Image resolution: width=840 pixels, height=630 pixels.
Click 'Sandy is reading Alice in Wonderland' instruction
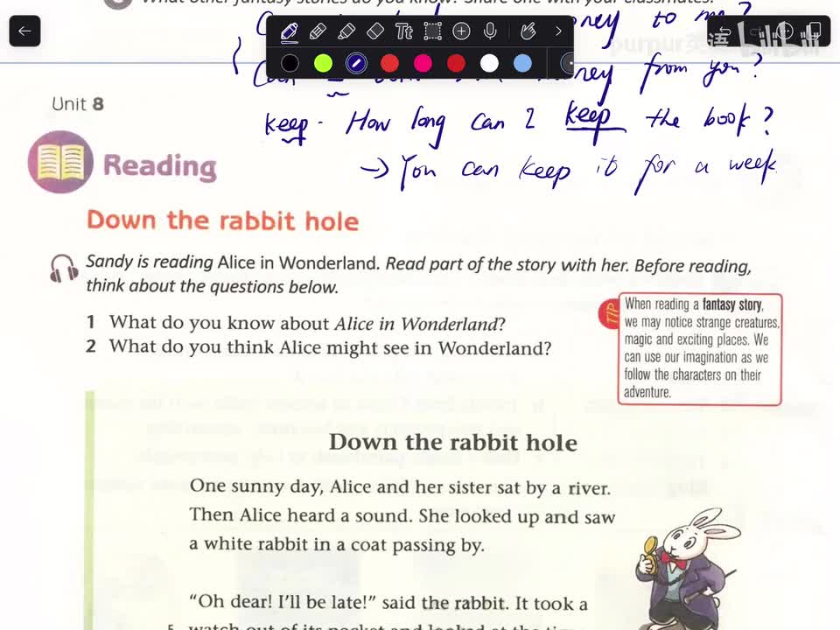point(418,274)
